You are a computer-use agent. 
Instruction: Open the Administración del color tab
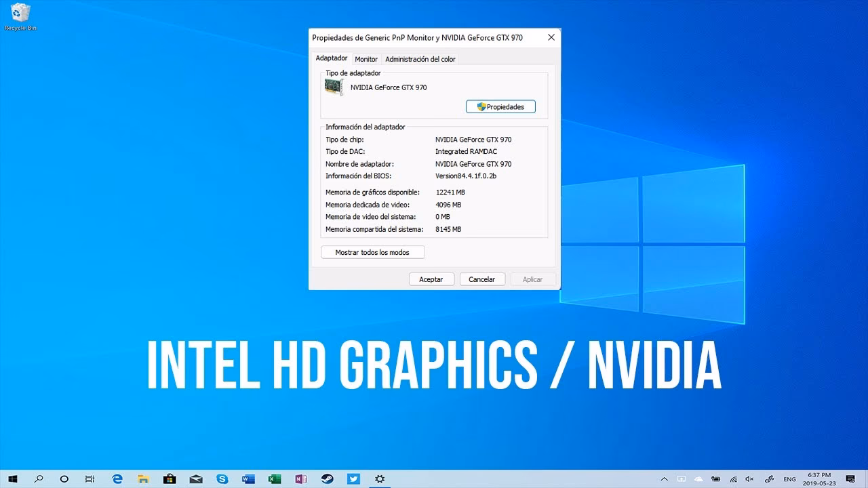[x=420, y=59]
